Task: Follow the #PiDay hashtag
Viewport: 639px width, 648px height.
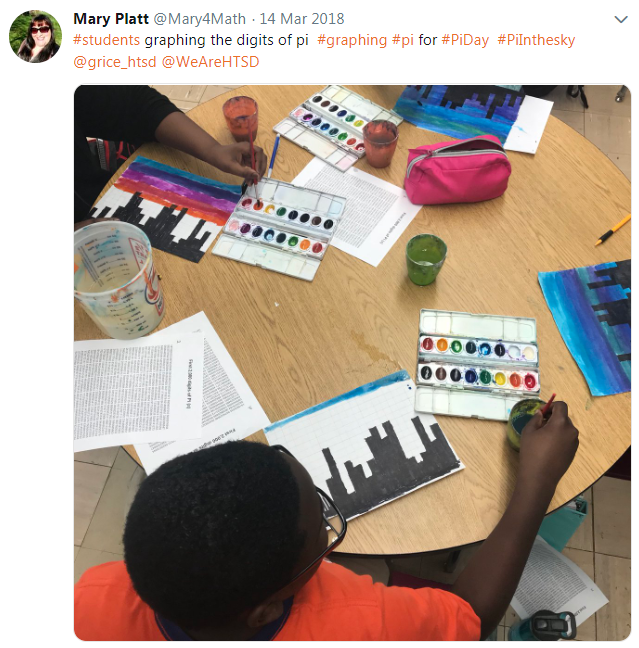Action: click(465, 40)
